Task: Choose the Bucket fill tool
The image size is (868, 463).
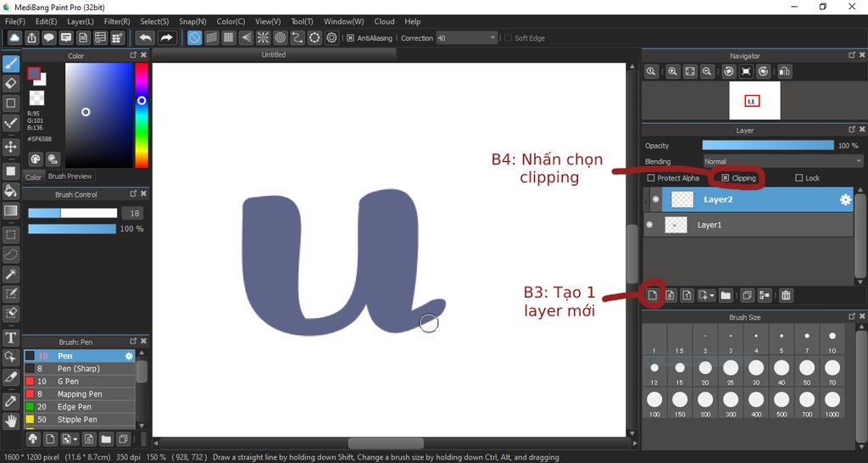Action: pyautogui.click(x=10, y=191)
